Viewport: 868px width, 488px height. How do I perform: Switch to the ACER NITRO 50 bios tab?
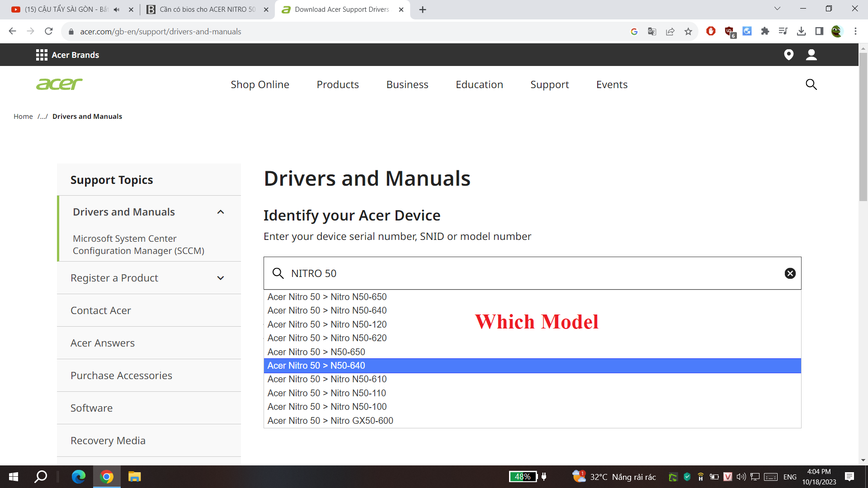click(208, 9)
